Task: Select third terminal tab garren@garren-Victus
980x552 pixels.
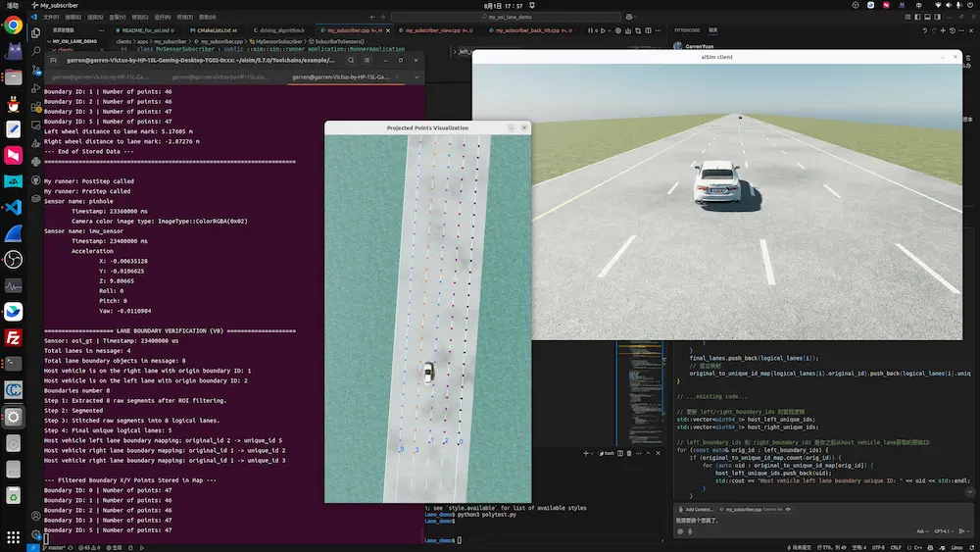Action: click(x=341, y=76)
